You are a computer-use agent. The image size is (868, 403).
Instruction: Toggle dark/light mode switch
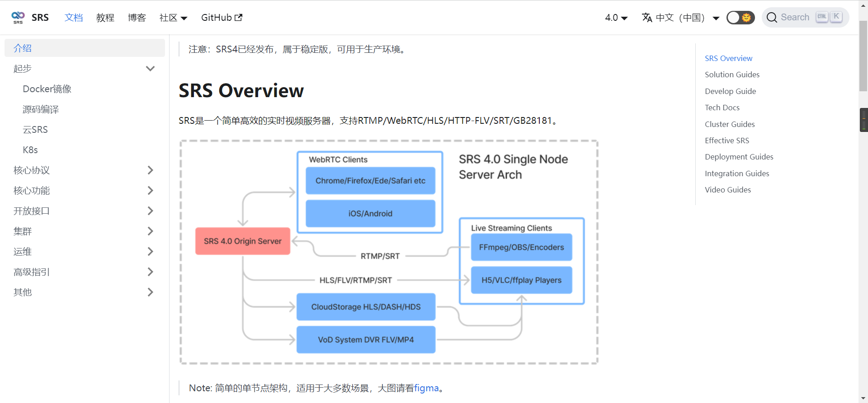coord(741,18)
